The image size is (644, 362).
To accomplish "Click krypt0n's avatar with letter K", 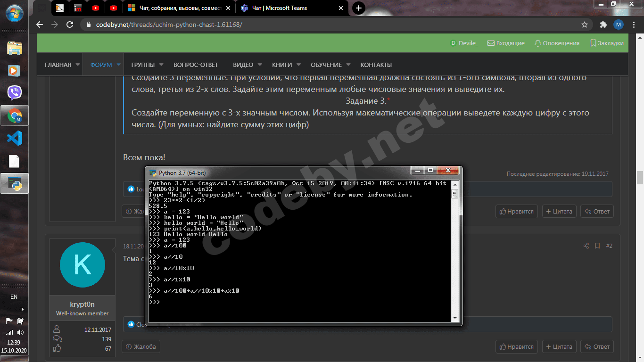I will point(83,265).
